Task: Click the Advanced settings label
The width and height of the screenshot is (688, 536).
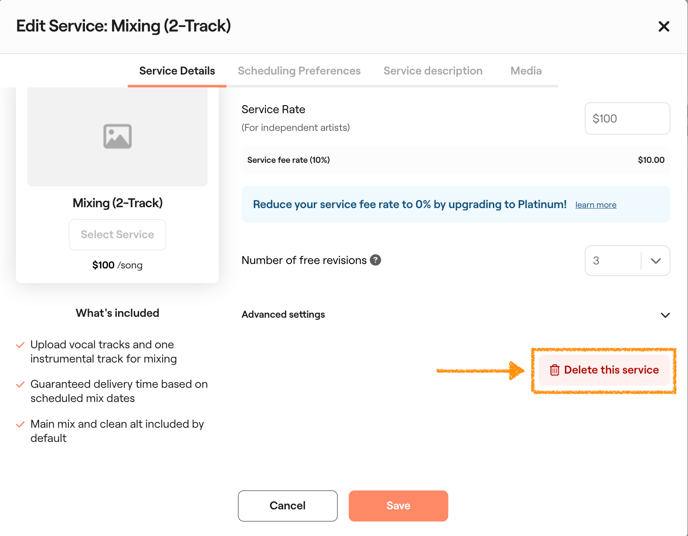Action: click(283, 314)
